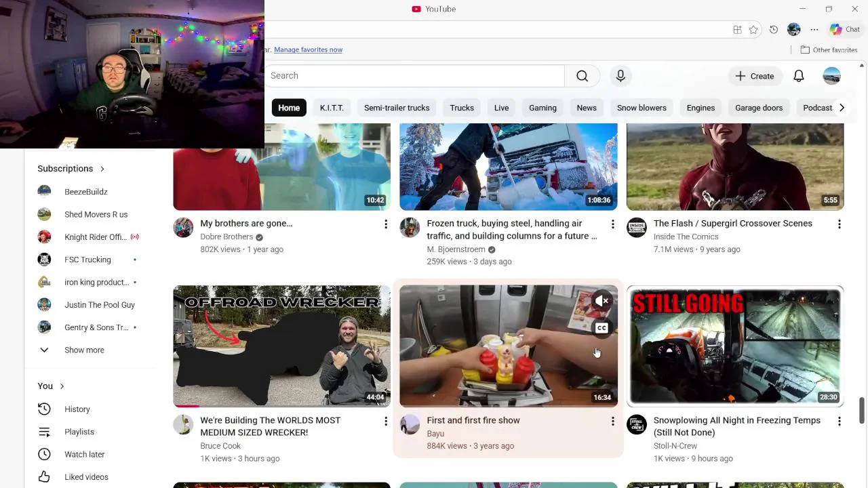Select the Semi-trailer trucks chip
The width and height of the screenshot is (868, 488).
click(397, 108)
